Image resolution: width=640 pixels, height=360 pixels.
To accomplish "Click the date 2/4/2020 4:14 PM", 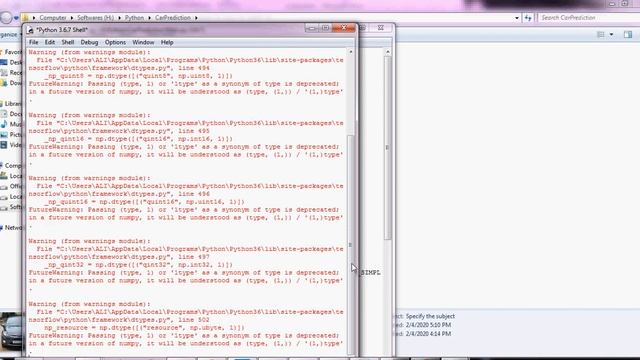I will pos(429,334).
